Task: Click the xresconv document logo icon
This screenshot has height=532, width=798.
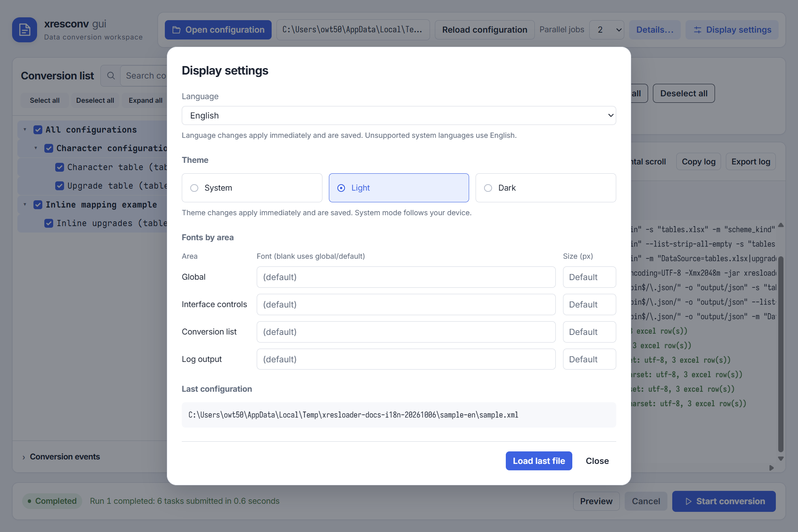Action: coord(25,30)
